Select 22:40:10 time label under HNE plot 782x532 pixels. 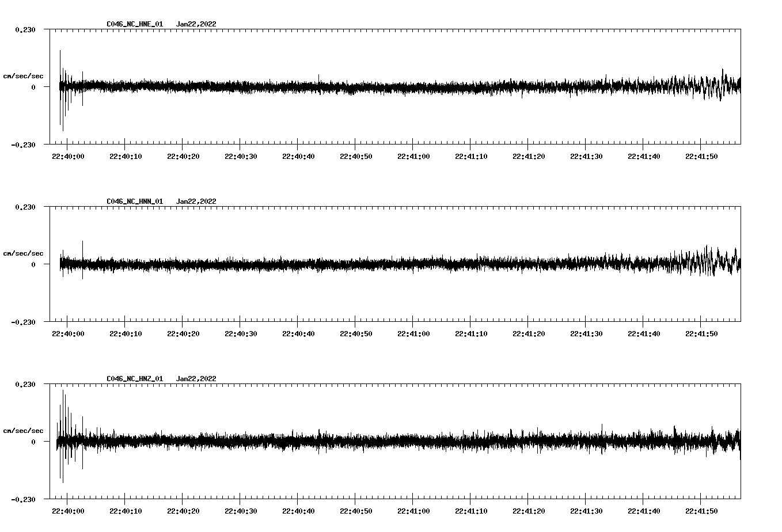click(126, 157)
